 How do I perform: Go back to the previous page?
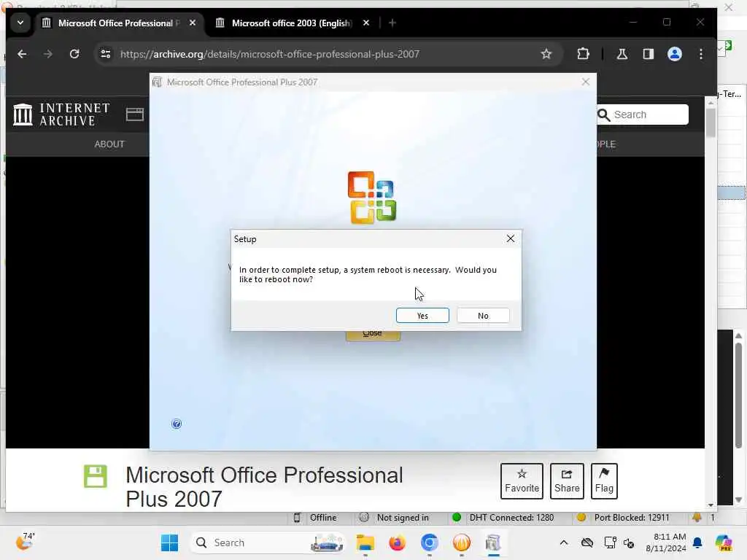coord(22,54)
